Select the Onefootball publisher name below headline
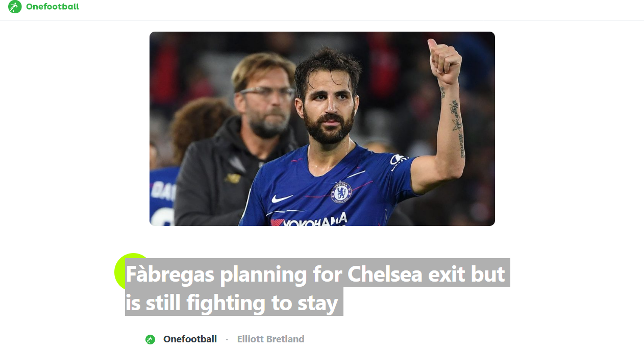644x350 pixels. [x=190, y=339]
